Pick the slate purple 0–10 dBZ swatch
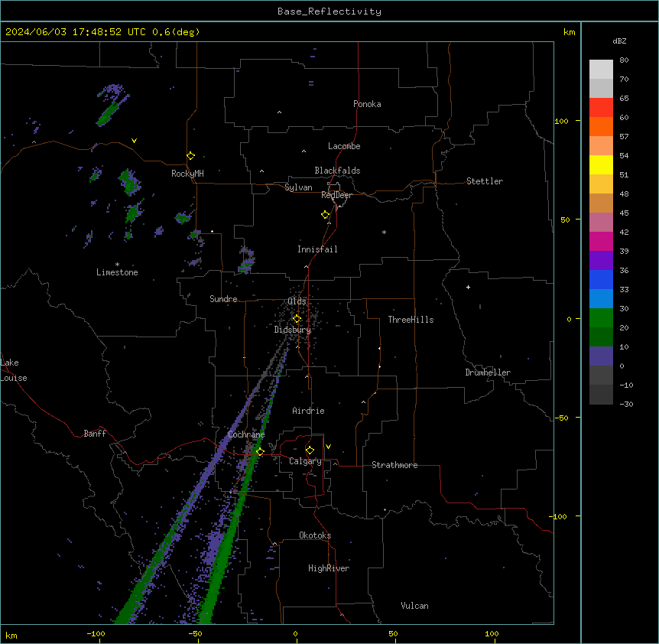The image size is (659, 644). (601, 356)
